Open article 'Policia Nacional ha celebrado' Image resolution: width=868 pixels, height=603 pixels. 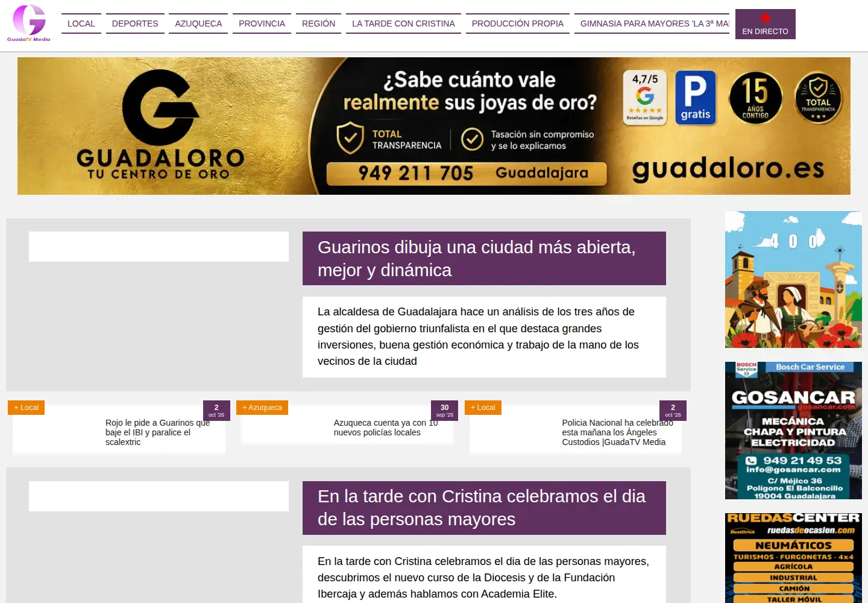click(617, 432)
